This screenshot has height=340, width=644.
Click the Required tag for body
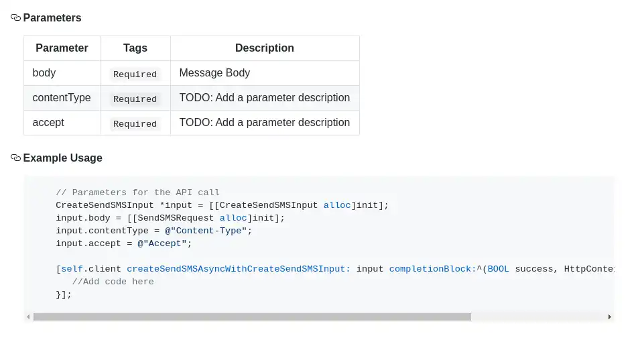[x=135, y=74]
